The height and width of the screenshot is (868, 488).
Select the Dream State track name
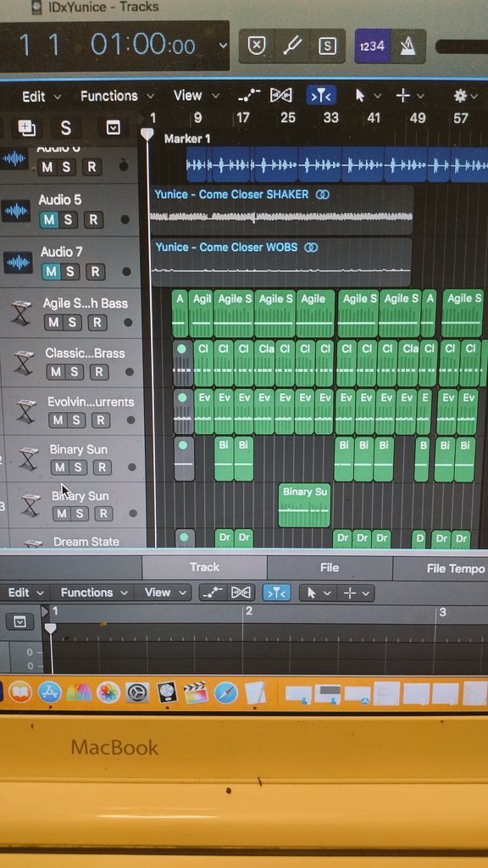pyautogui.click(x=86, y=542)
